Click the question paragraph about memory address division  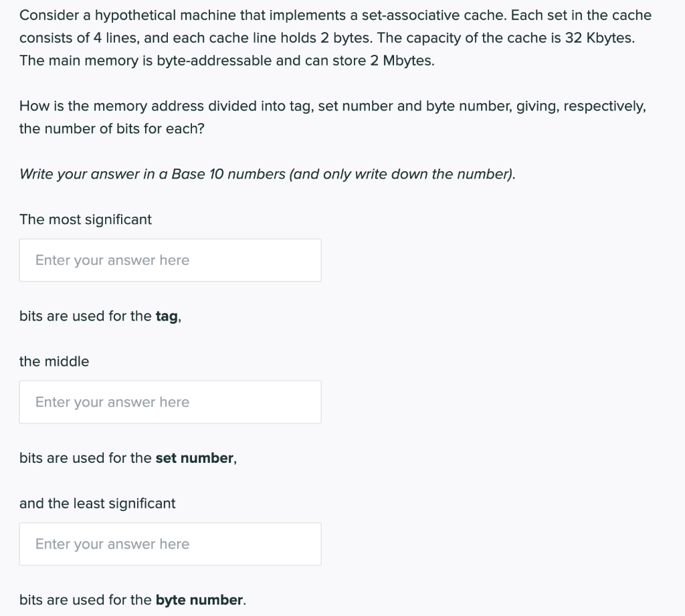coord(332,117)
